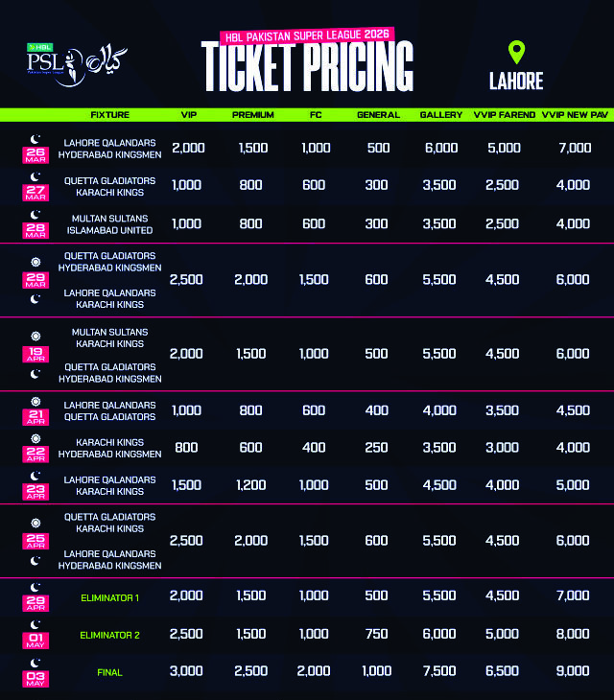Click the green location pin icon
The height and width of the screenshot is (700, 614).
pos(517,53)
